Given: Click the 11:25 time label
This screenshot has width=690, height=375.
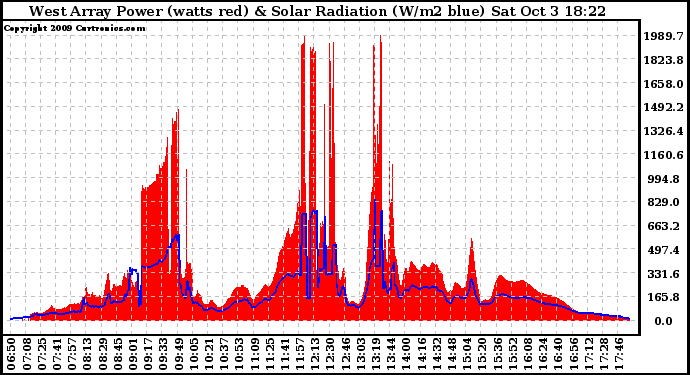Looking at the screenshot, I should [x=270, y=354].
